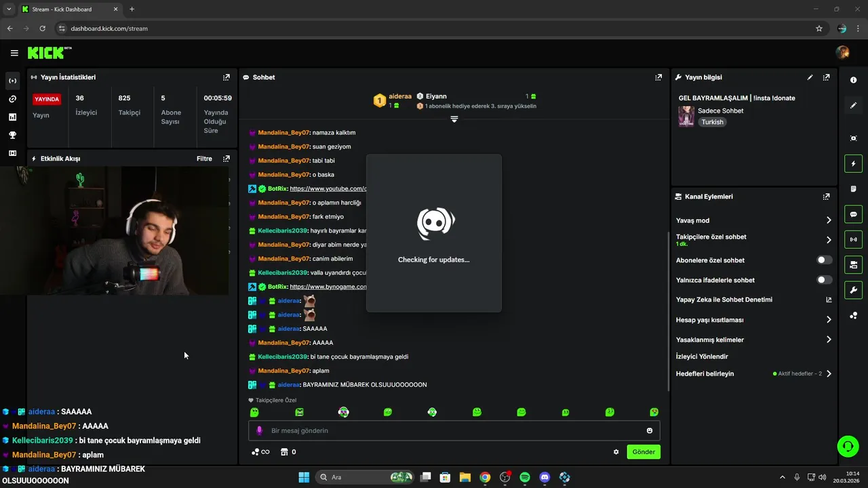Open the shop icon showing 0

pyautogui.click(x=288, y=452)
